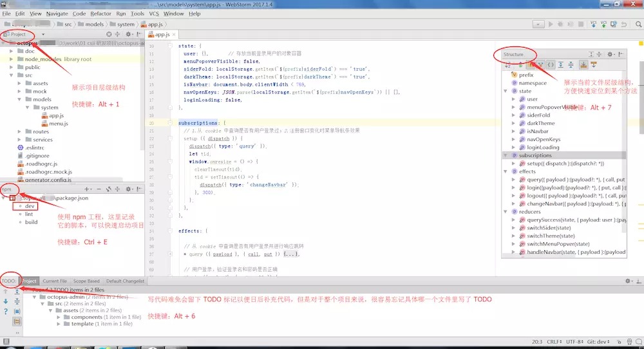Viewport: 644px width, 349px height.
Task: Switch to the Scope Based TODO tab
Action: coord(86,281)
